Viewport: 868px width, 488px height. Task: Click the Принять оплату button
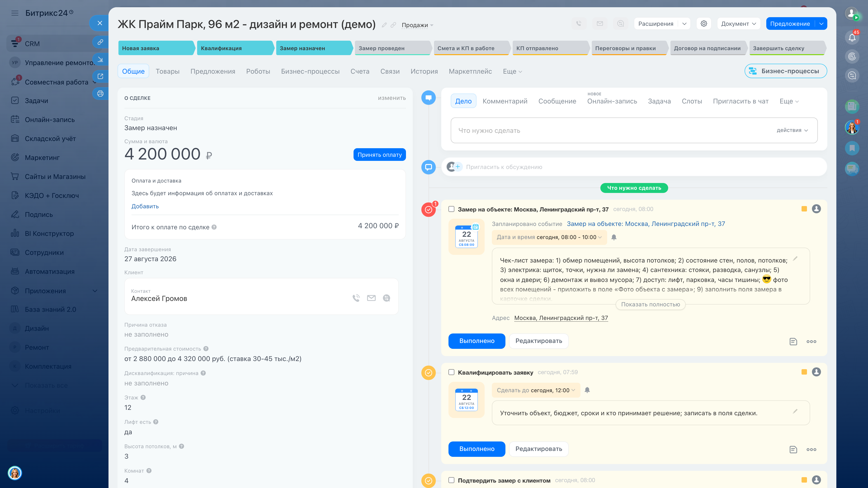tap(380, 155)
